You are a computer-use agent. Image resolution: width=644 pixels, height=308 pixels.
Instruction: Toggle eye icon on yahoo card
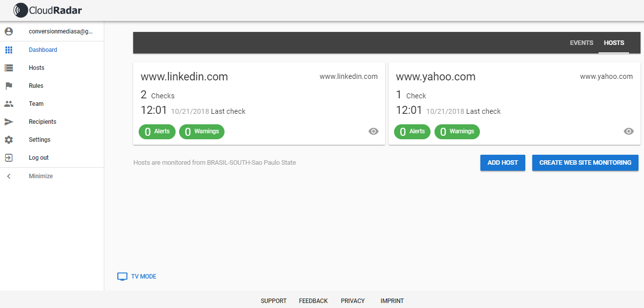pyautogui.click(x=629, y=131)
